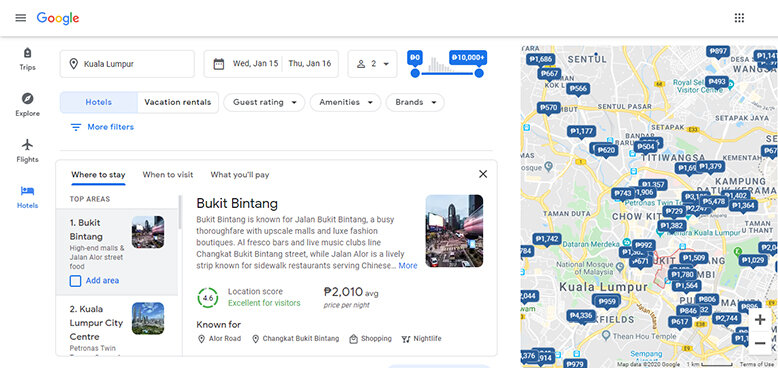Click the maximum price slider handle
This screenshot has height=368, width=778.
pyautogui.click(x=479, y=73)
